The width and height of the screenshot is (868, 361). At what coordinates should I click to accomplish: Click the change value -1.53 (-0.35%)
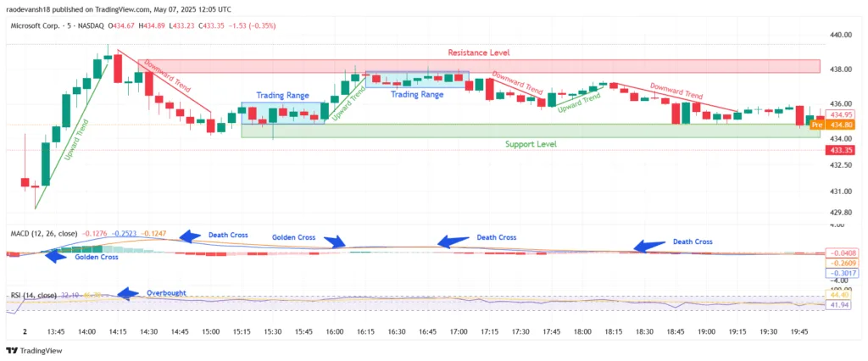coord(254,26)
